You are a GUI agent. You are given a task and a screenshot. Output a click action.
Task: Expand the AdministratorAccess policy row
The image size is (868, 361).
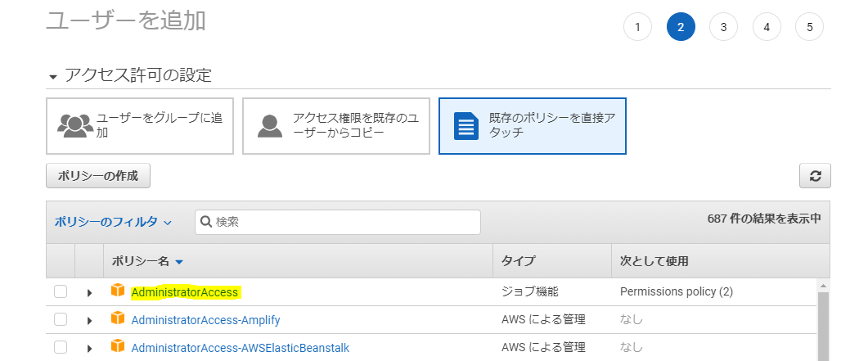[89, 292]
